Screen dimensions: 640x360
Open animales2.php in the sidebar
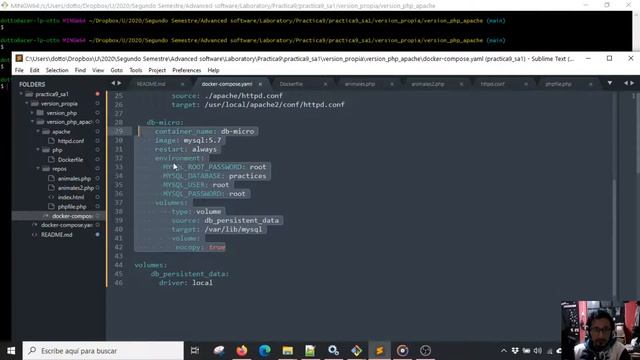tap(76, 188)
